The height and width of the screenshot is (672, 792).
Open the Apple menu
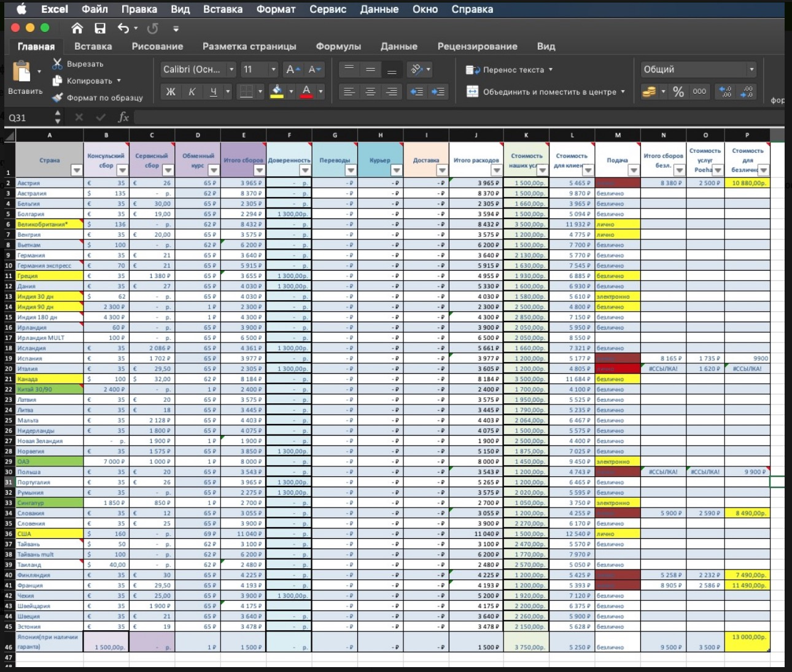[x=21, y=9]
